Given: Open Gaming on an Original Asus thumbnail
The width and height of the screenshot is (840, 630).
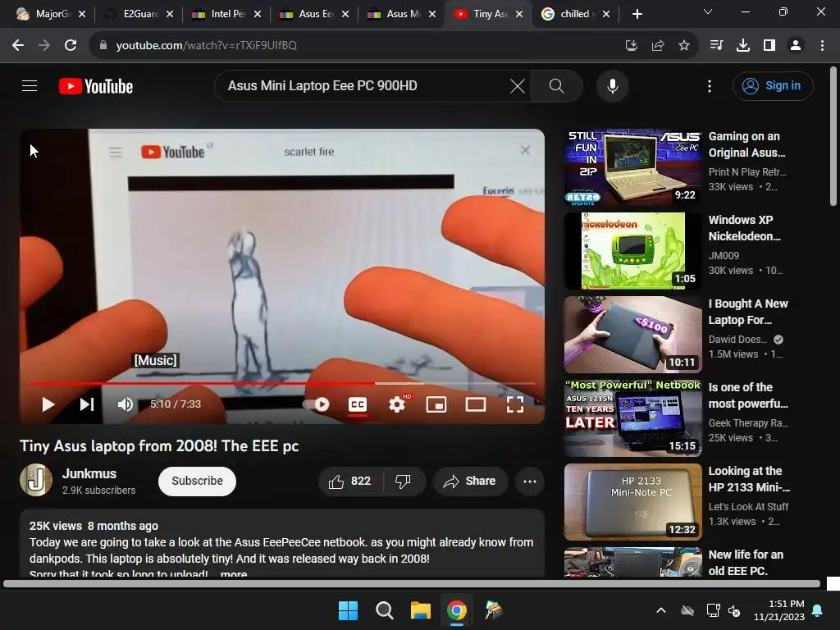Looking at the screenshot, I should coord(632,167).
